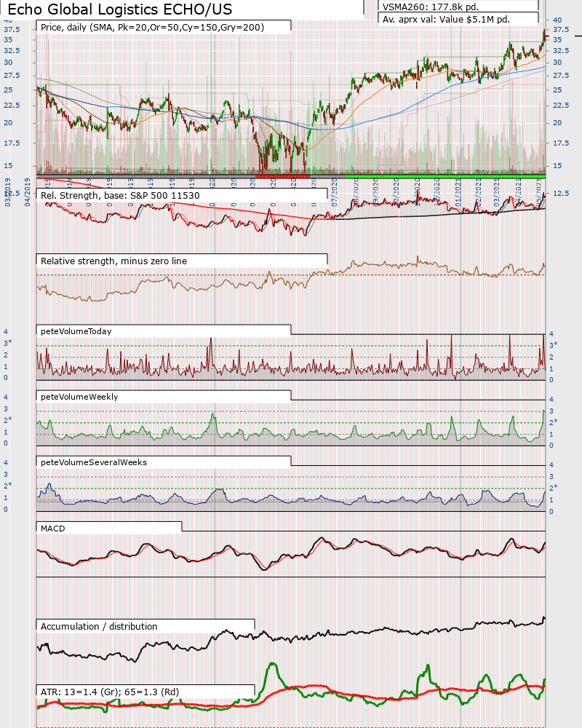
Task: Click the 04/2019 date axis label
Action: click(28, 191)
